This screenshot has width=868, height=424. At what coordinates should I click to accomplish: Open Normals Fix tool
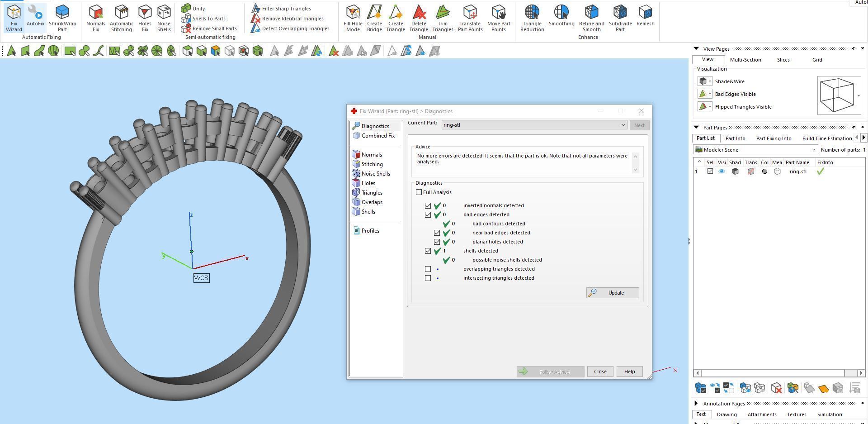click(95, 18)
